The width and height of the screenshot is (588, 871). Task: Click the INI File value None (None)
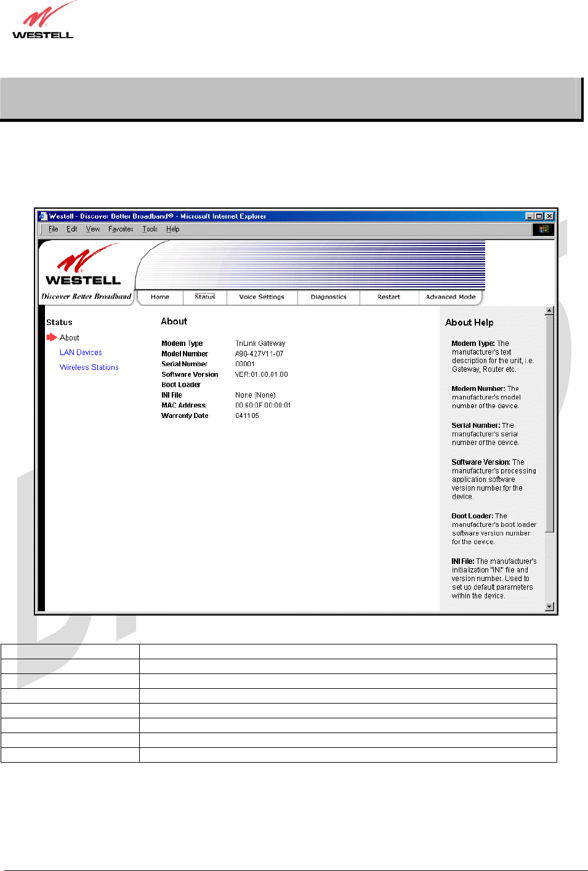pos(256,395)
